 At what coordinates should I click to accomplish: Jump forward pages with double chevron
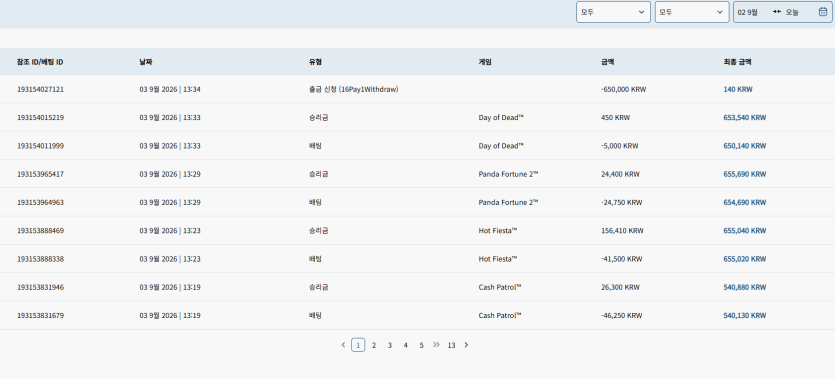pyautogui.click(x=436, y=345)
